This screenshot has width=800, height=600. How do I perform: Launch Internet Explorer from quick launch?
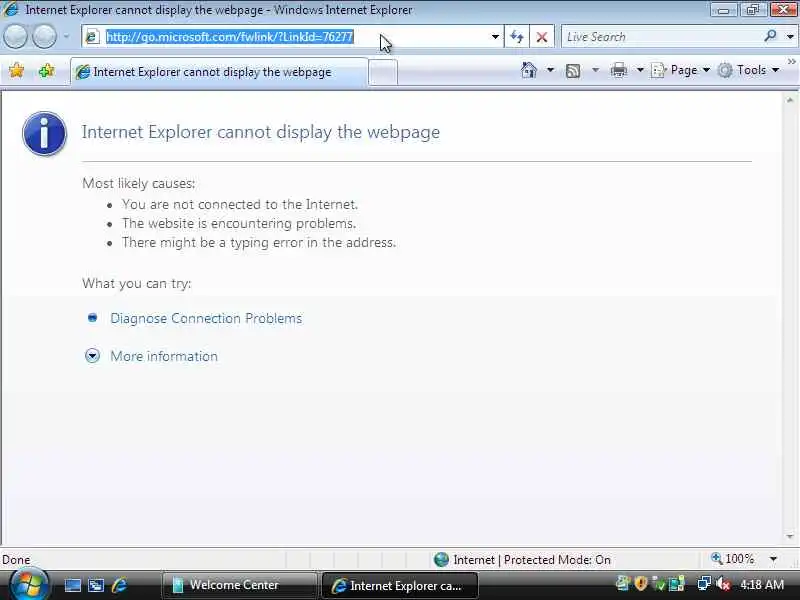(120, 585)
